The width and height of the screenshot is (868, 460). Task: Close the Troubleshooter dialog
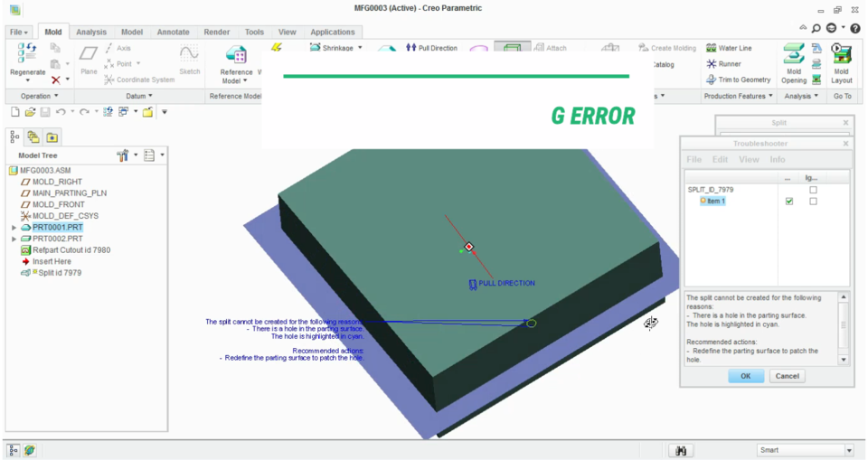click(845, 144)
